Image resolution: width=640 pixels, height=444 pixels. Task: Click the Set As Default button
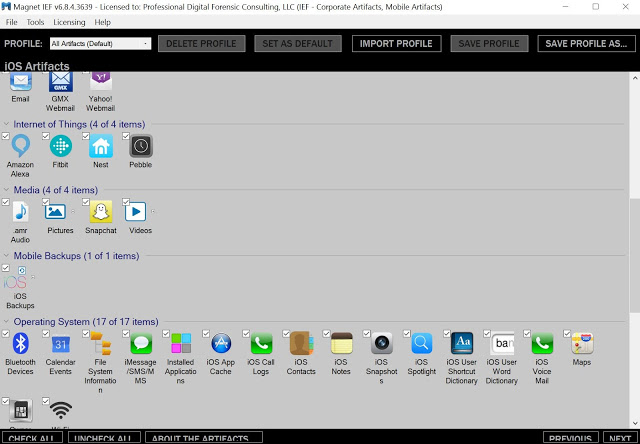coord(298,44)
